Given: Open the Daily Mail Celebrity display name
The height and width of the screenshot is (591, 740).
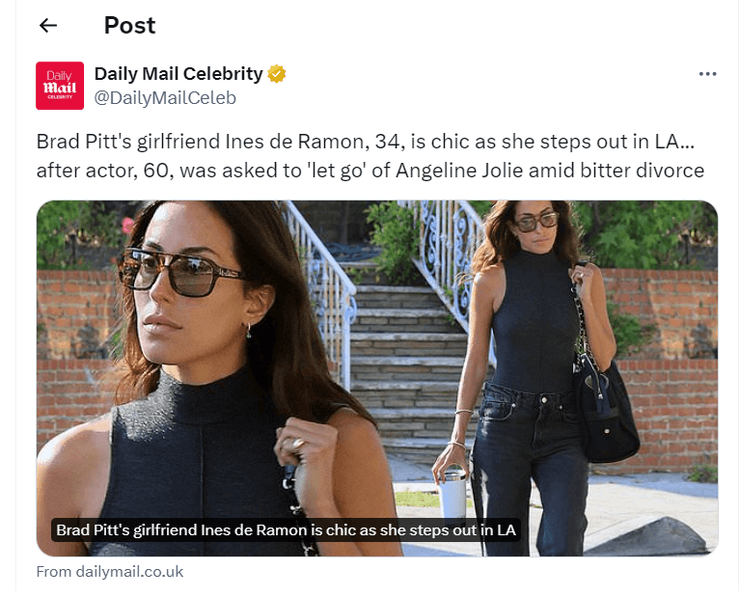Looking at the screenshot, I should [x=178, y=74].
